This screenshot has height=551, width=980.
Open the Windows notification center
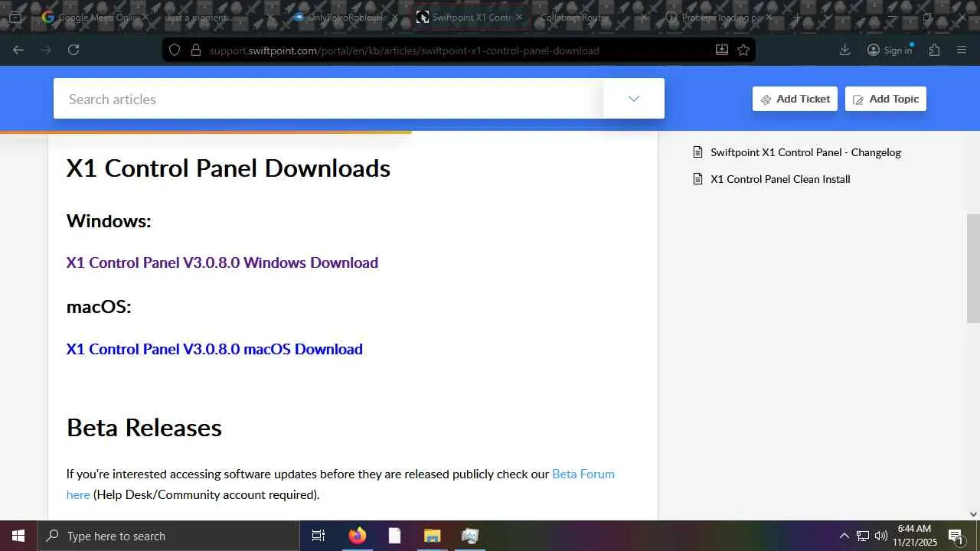pos(955,536)
